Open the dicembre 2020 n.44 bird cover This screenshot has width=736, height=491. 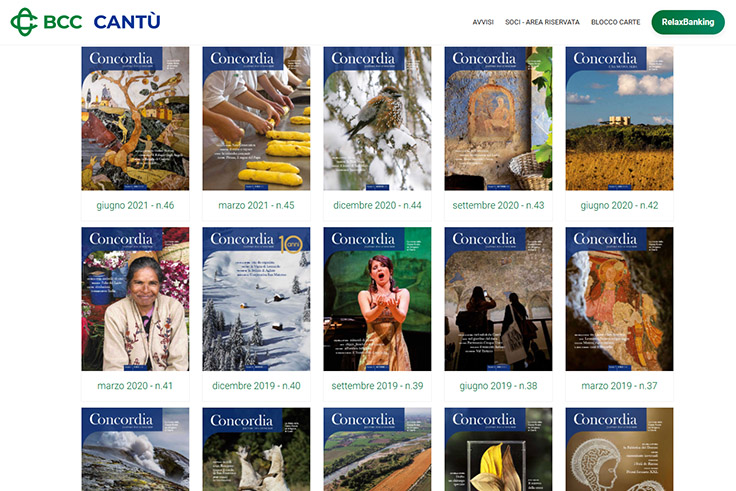(377, 118)
